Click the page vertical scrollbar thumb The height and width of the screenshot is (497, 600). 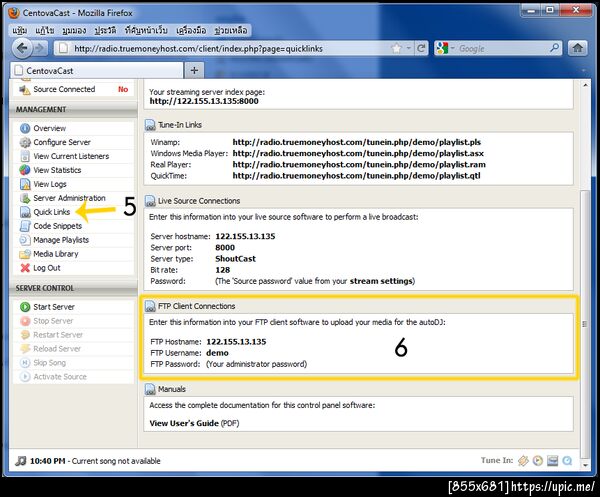tap(584, 324)
